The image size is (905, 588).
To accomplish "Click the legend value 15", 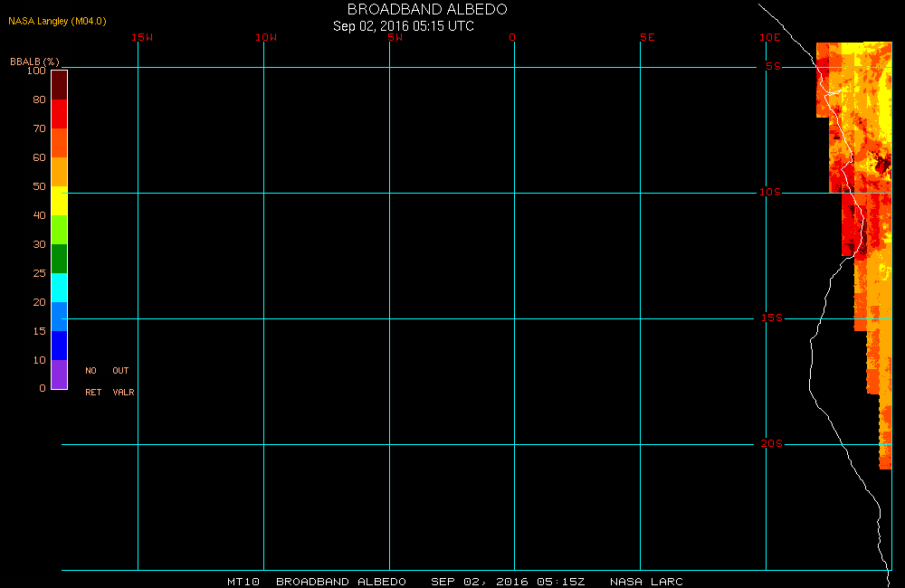I will point(39,331).
